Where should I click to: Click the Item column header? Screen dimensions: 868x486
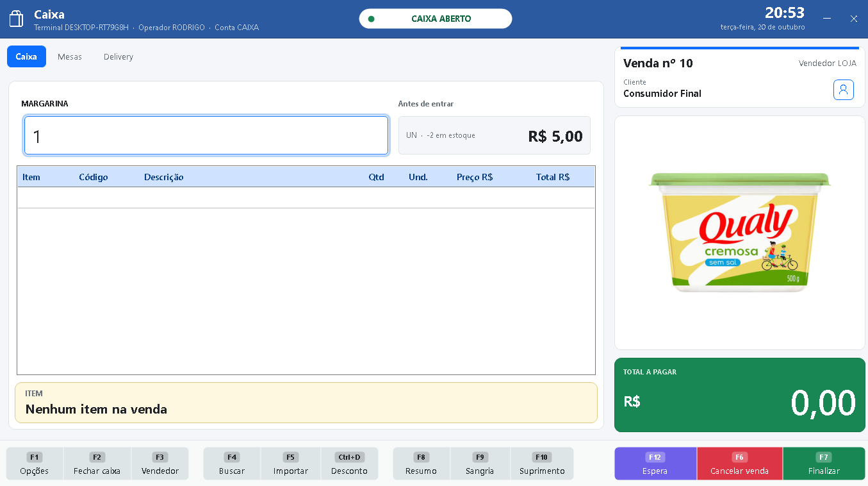[31, 177]
